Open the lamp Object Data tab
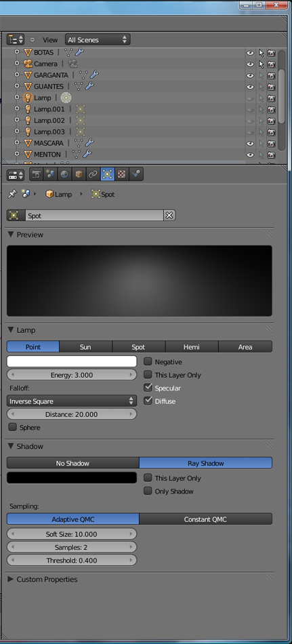Screen dimensions: 292x644 (107, 174)
